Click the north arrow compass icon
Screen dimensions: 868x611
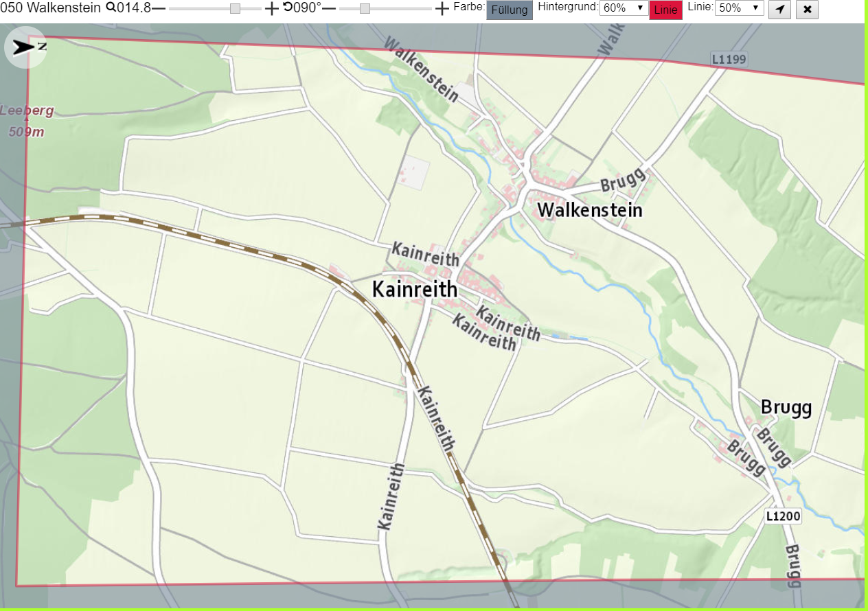point(25,47)
